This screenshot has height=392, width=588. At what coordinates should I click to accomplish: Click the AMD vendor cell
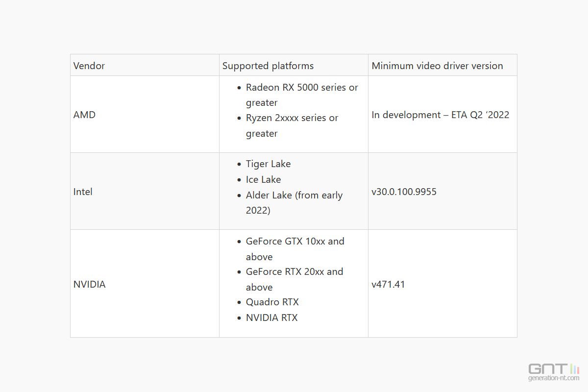click(x=84, y=115)
